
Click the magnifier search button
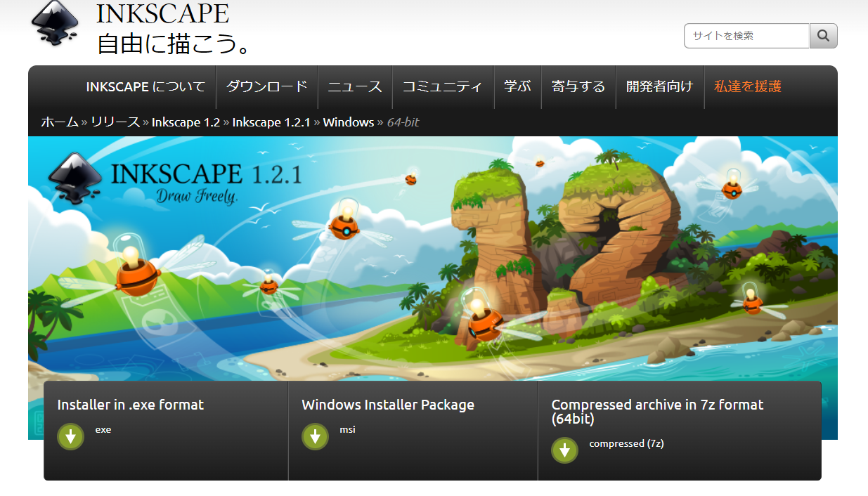pyautogui.click(x=824, y=36)
